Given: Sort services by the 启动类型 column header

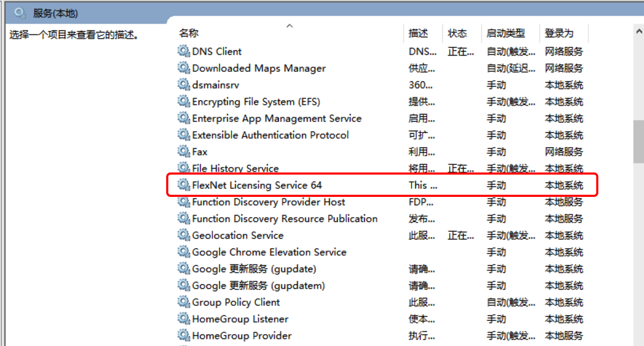Looking at the screenshot, I should [x=505, y=33].
